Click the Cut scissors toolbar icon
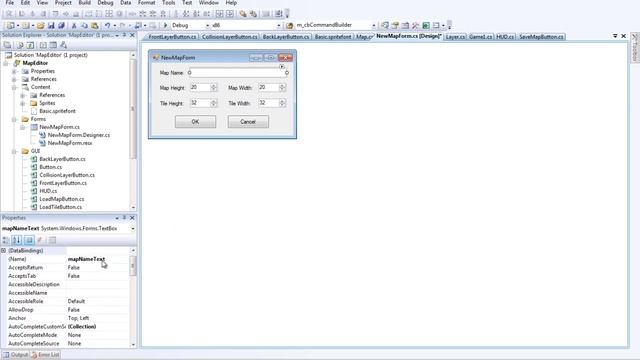 (x=74, y=25)
